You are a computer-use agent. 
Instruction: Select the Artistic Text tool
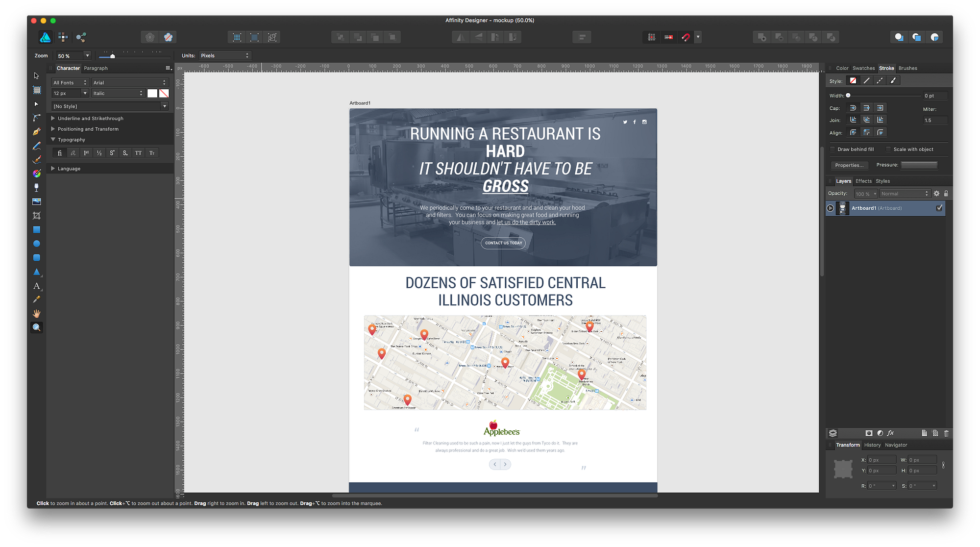(37, 286)
